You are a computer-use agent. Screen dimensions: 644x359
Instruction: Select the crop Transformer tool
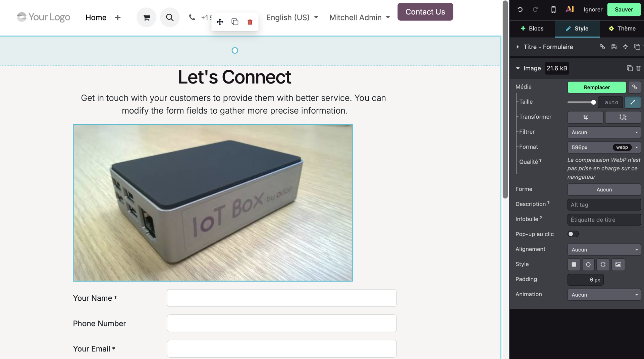pyautogui.click(x=585, y=117)
